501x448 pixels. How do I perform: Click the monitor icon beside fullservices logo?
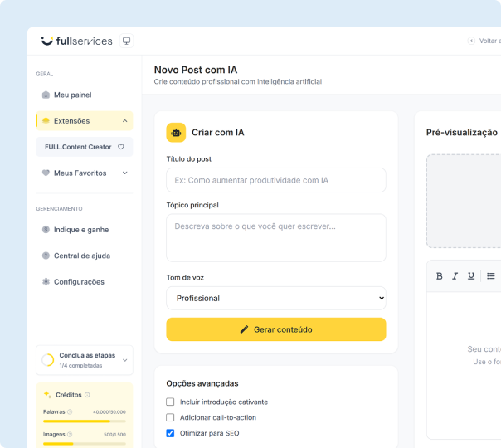coord(126,41)
